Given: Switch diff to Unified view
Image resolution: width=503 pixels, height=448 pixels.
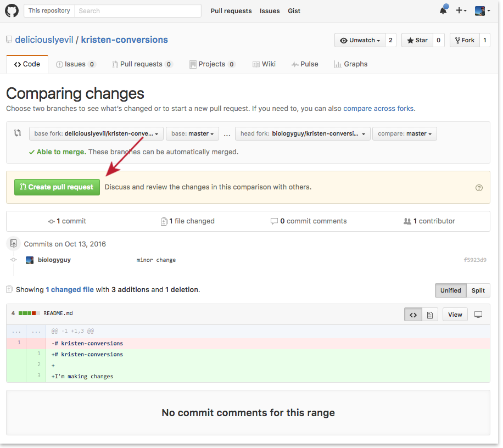Looking at the screenshot, I should pos(451,290).
